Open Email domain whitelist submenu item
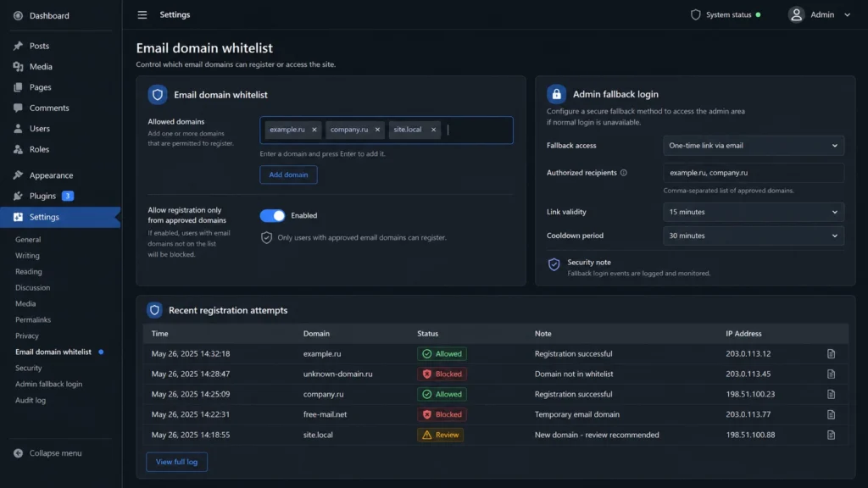 coord(53,352)
